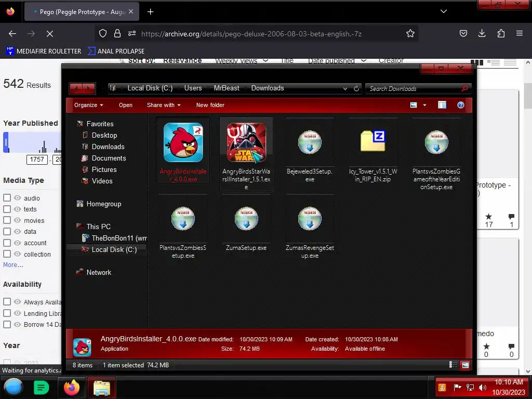
Task: Open view options dropdown arrow
Action: coord(424,105)
